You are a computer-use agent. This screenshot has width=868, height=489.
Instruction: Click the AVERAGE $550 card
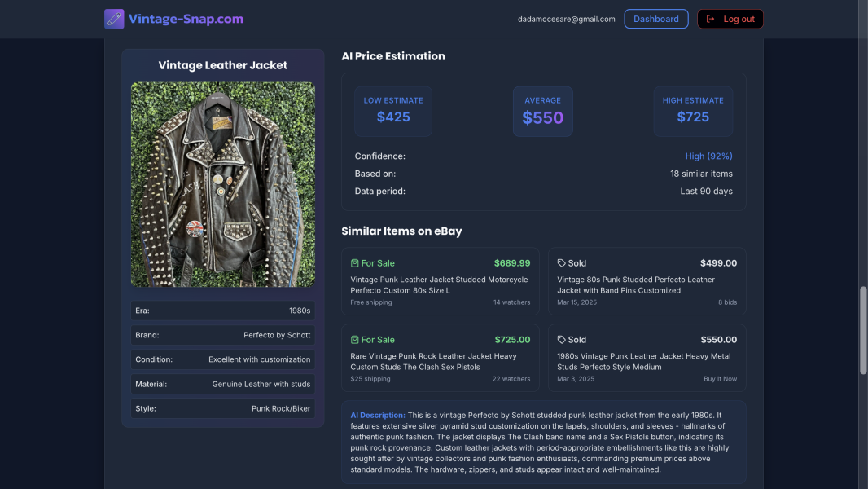[x=542, y=112]
